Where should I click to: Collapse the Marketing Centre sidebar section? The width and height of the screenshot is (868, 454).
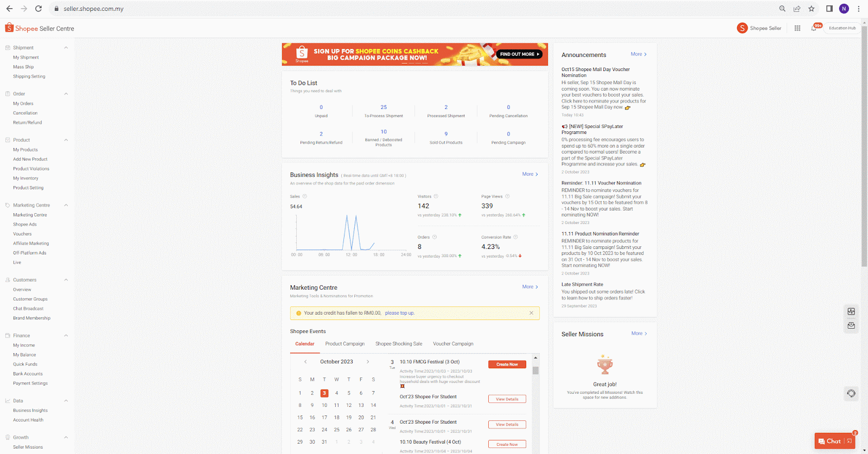[x=66, y=205]
